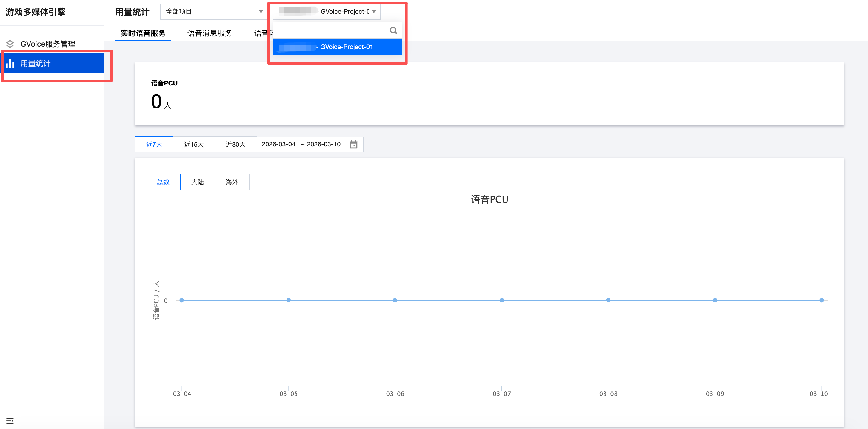Click the date range input field
This screenshot has height=429, width=868.
(301, 144)
